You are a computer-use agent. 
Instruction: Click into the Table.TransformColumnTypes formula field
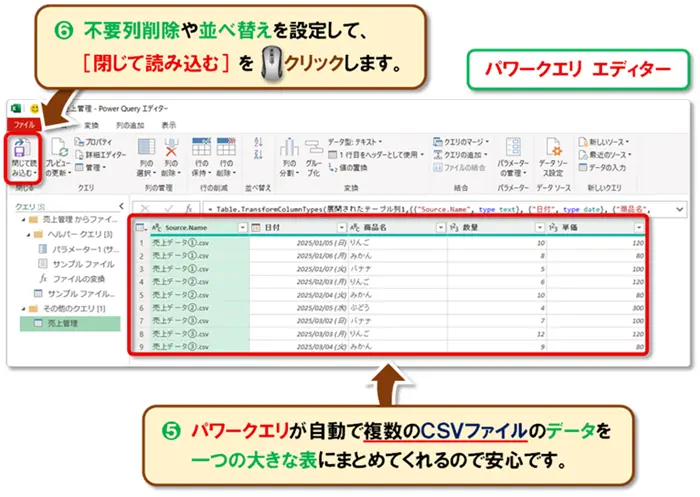tap(438, 209)
